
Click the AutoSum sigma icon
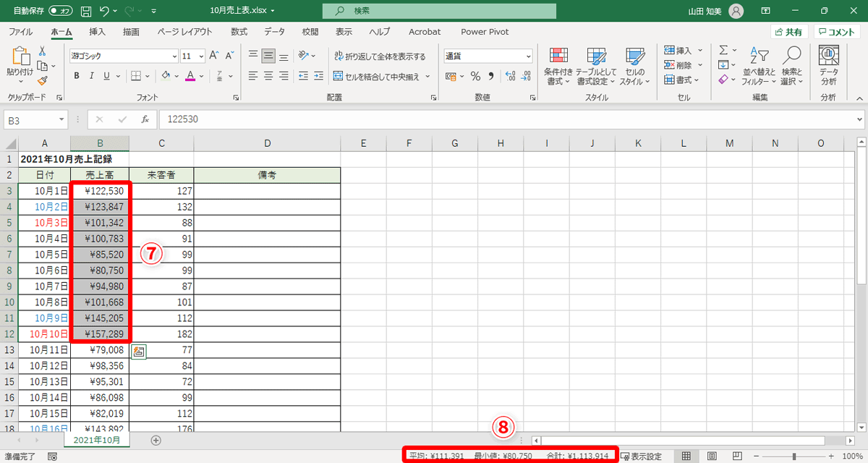(x=723, y=50)
